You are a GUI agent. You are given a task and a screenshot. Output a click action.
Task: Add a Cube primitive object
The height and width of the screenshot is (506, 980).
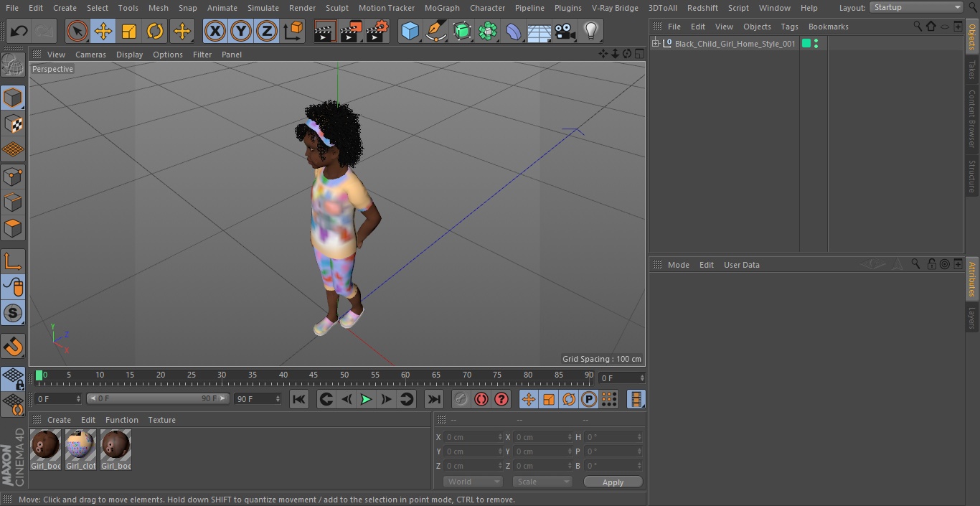click(410, 31)
